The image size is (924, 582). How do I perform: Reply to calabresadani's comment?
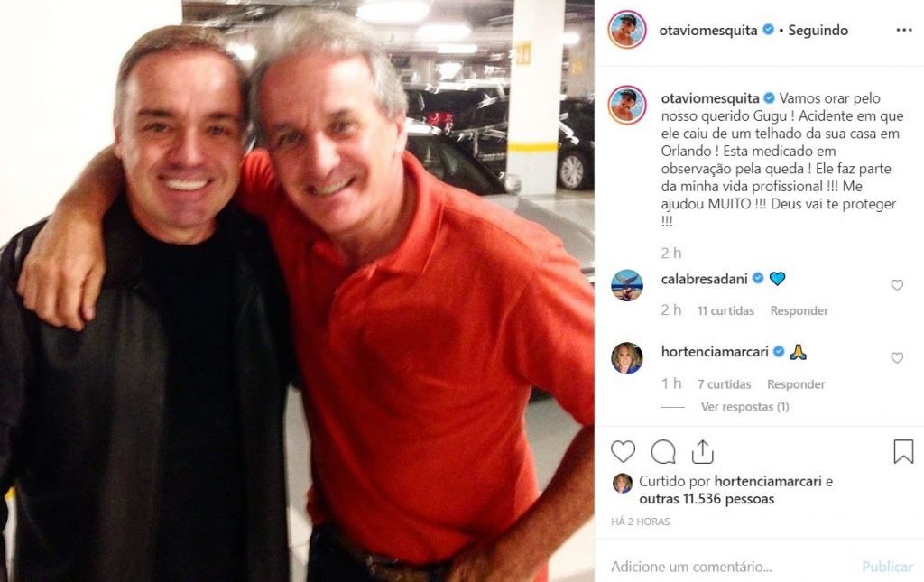click(x=799, y=310)
